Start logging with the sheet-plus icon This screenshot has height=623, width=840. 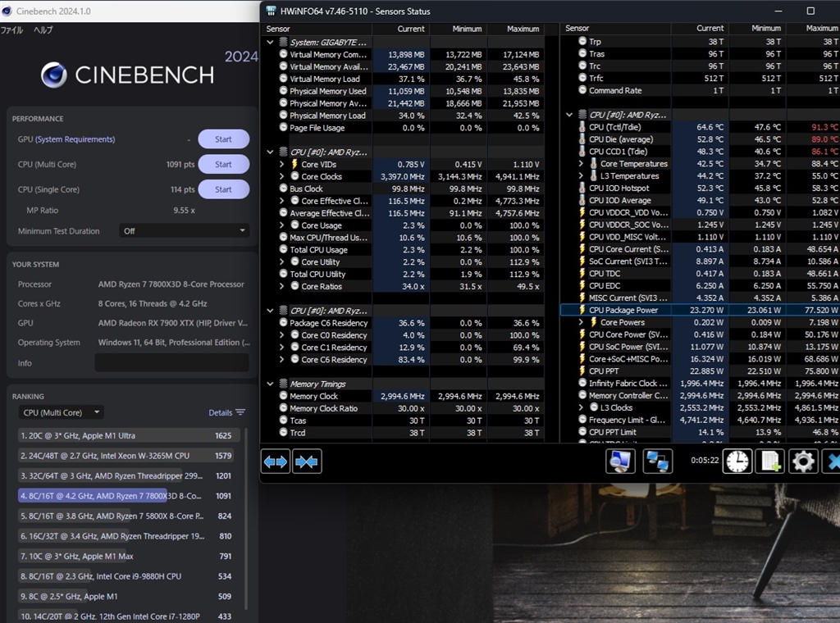770,462
